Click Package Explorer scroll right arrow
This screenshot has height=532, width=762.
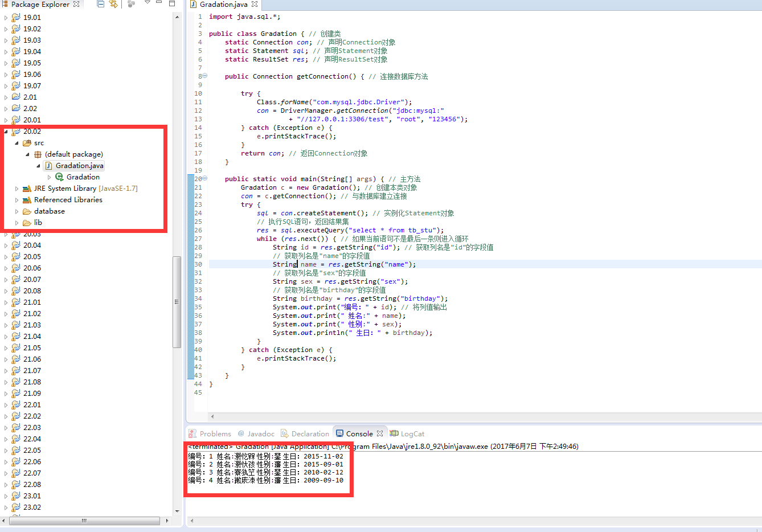pos(167,521)
